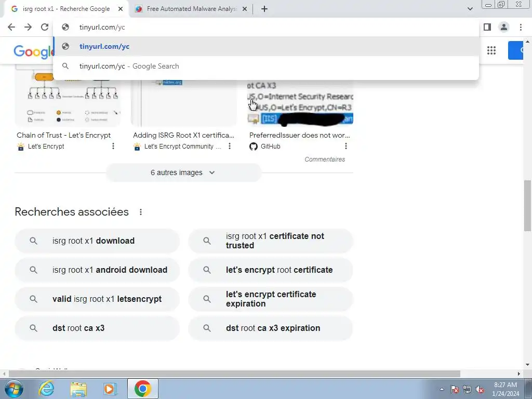Screen dimensions: 532x399
Task: Open the clock showing 8:27 AM
Action: coord(506,389)
